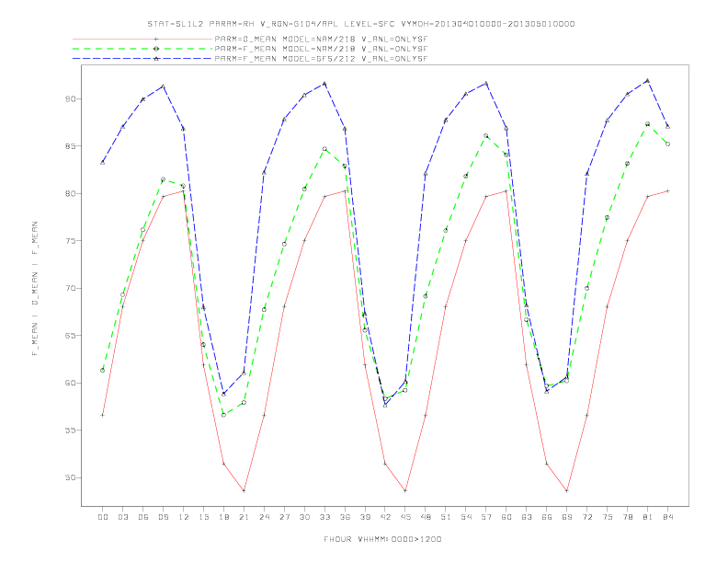Click the x-axis tick label 84
The height and width of the screenshot is (563, 728).
tap(668, 517)
